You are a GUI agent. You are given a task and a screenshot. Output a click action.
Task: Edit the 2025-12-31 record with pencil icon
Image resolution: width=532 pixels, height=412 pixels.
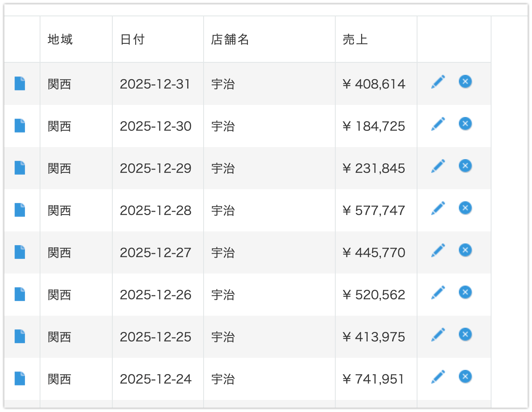438,82
